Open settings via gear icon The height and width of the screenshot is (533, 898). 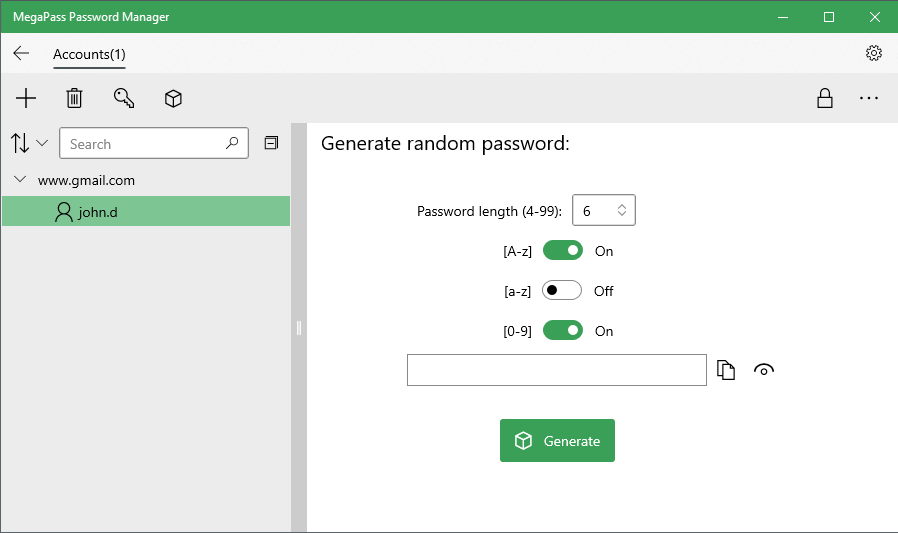(873, 53)
